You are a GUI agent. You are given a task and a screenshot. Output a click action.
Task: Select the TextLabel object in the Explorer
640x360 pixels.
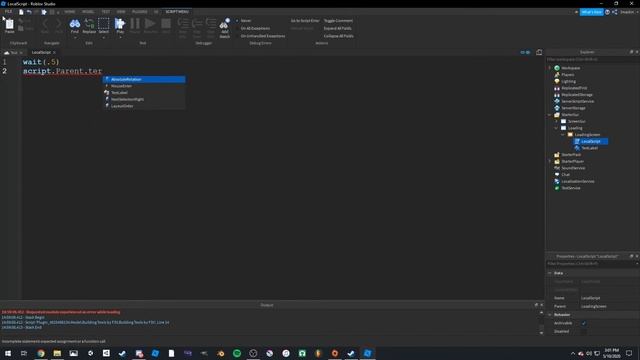[x=589, y=148]
